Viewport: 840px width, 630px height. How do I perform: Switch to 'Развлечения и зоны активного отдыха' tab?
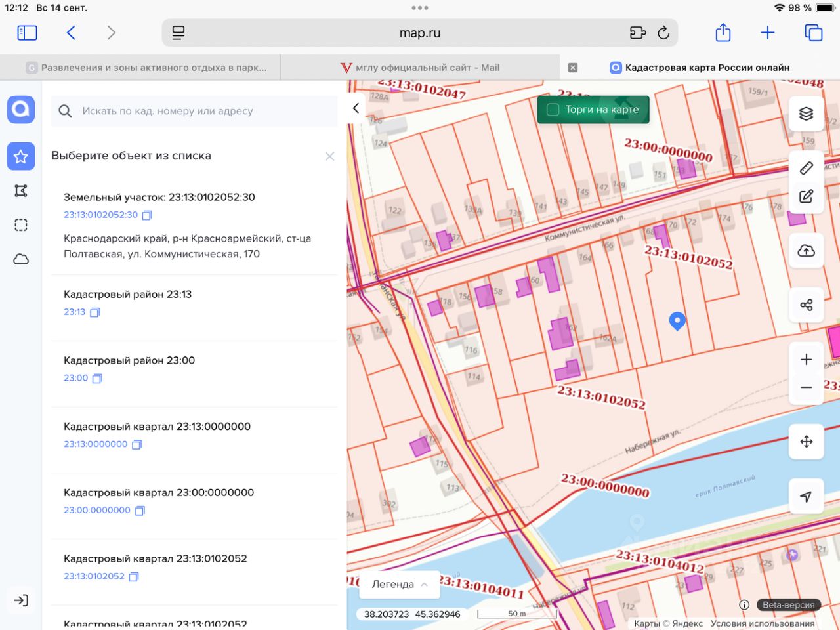point(148,68)
